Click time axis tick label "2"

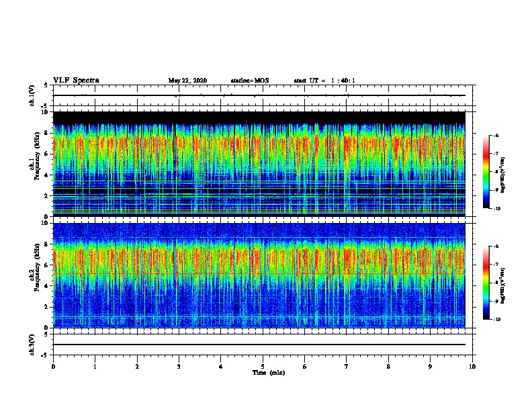click(x=137, y=367)
